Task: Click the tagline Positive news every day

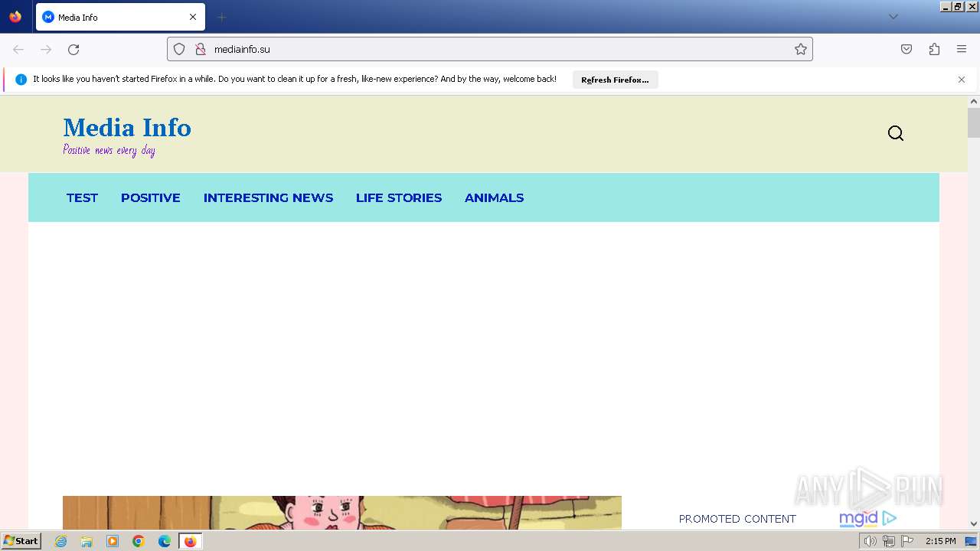Action: point(109,150)
